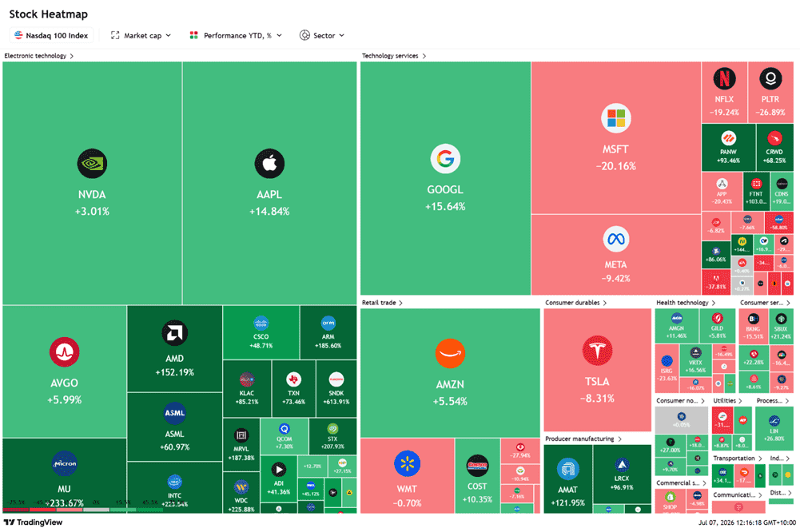Click the Amazon AMZN logo
The image size is (800, 532).
450,353
